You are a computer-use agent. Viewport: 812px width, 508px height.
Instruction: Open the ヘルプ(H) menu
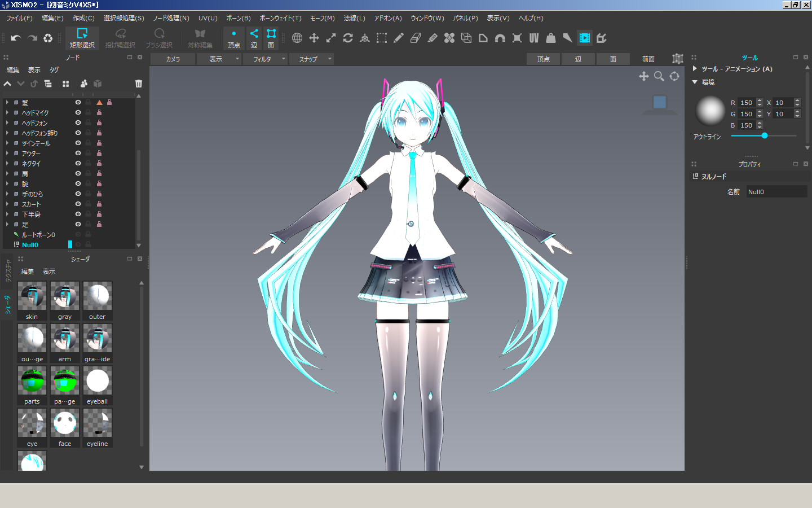pyautogui.click(x=531, y=18)
